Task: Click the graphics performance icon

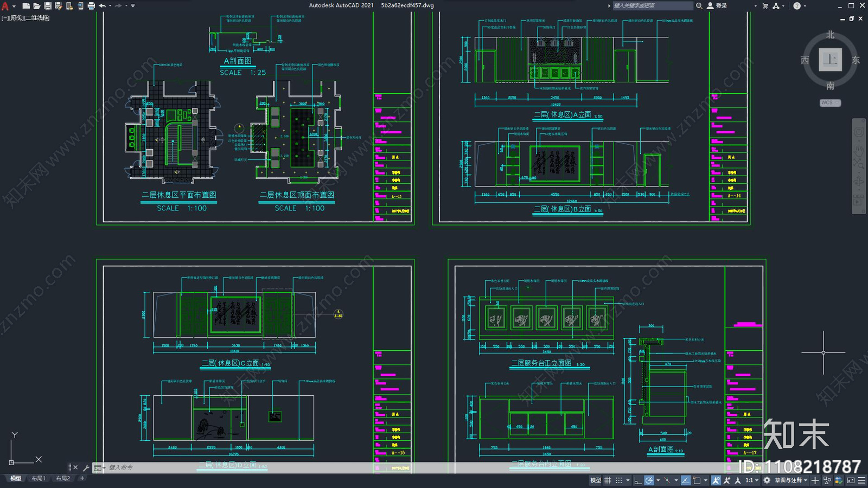Action: click(x=839, y=480)
